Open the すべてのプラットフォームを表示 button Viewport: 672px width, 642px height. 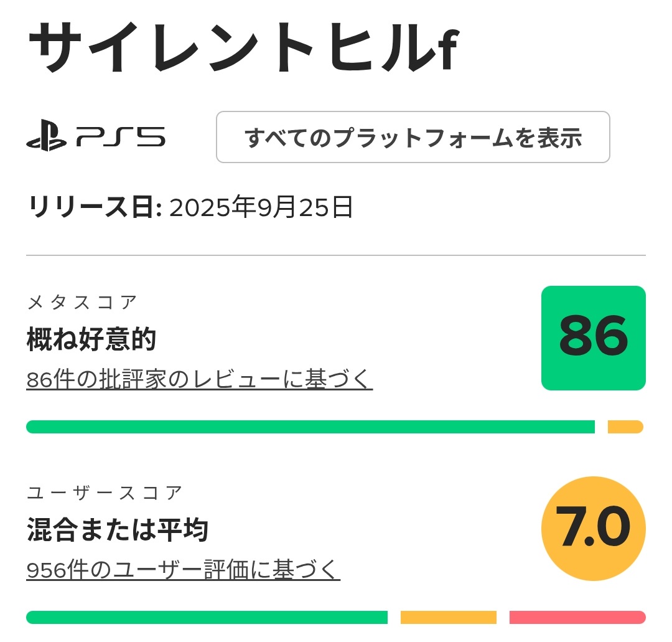413,138
